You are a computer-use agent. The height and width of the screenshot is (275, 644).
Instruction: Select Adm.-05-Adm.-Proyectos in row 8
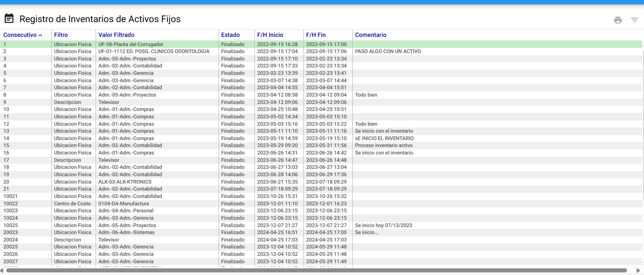tap(127, 95)
